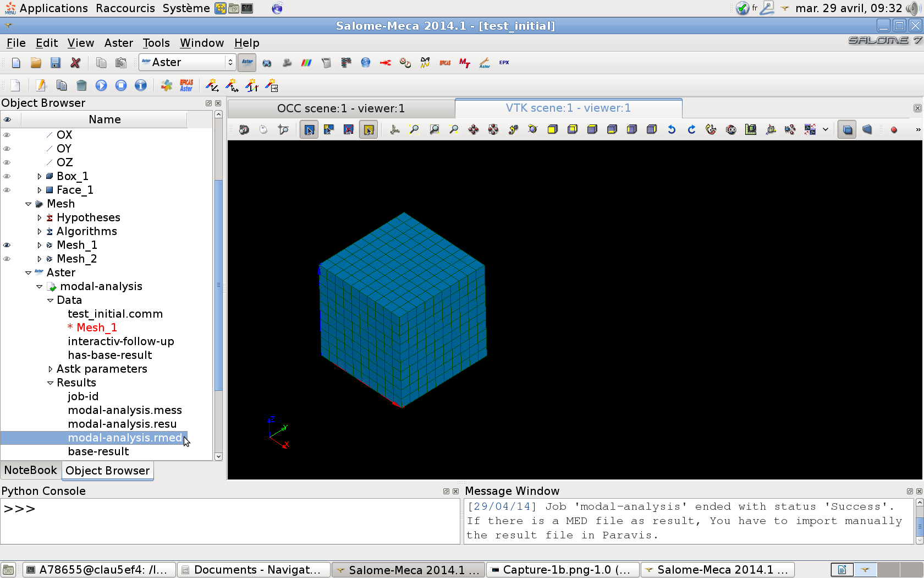Switch to the NoteBook tab

[x=30, y=471]
